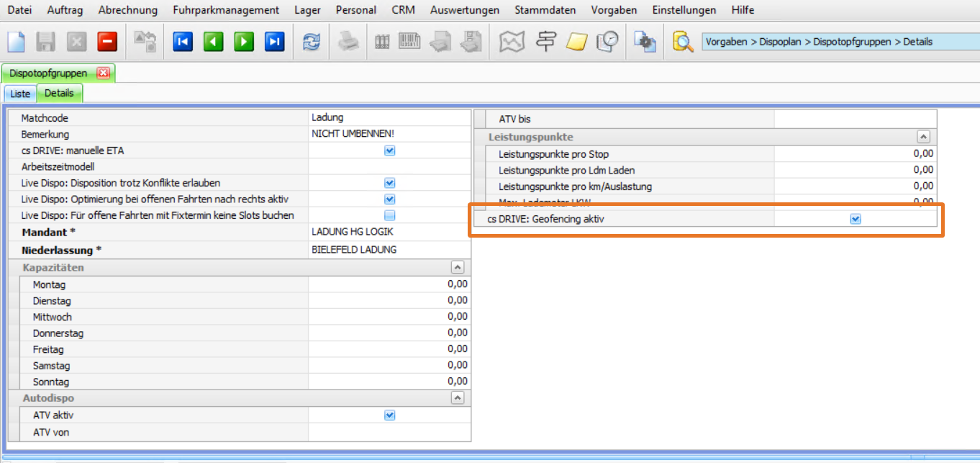980x463 pixels.
Task: Toggle cs DRIVE: Geofencing aktiv checkbox
Action: coord(856,219)
